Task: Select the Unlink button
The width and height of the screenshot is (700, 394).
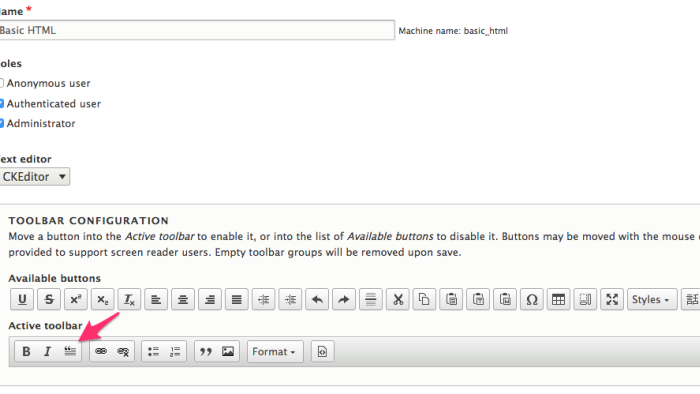Action: (123, 352)
